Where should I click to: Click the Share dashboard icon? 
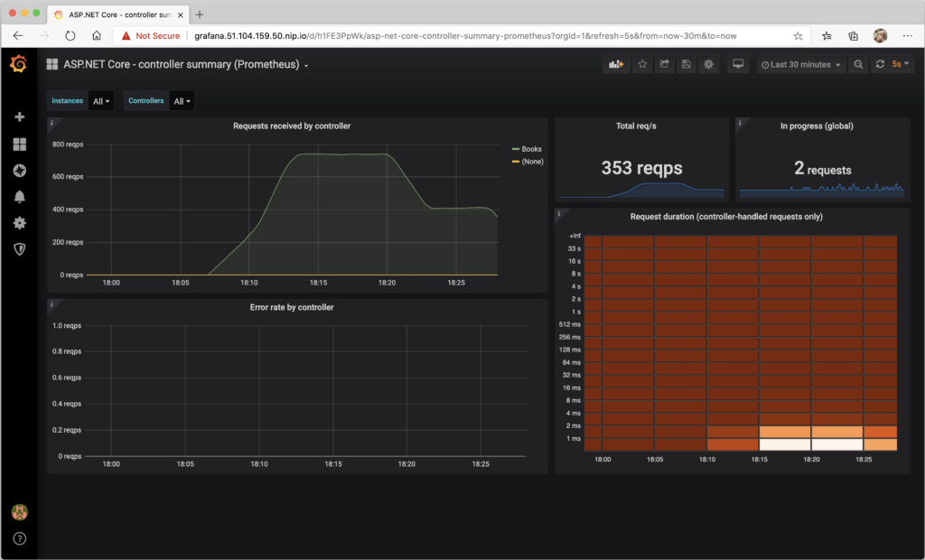(664, 64)
